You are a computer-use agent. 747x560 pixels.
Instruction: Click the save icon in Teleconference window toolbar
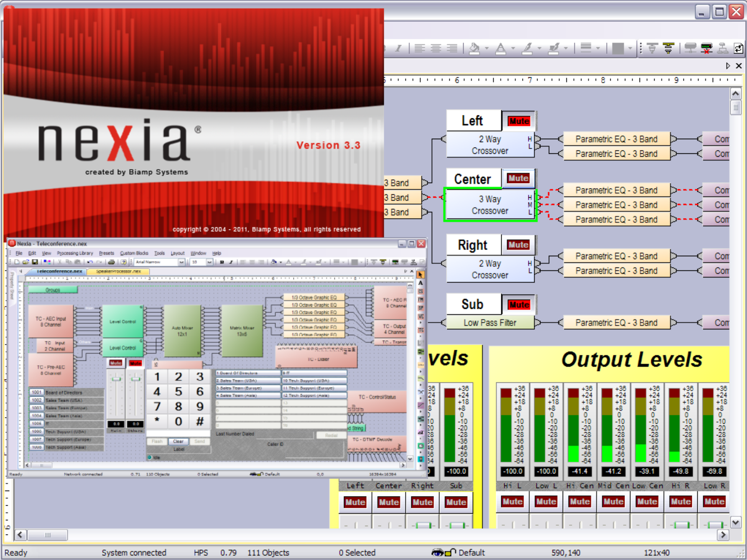pos(35,262)
